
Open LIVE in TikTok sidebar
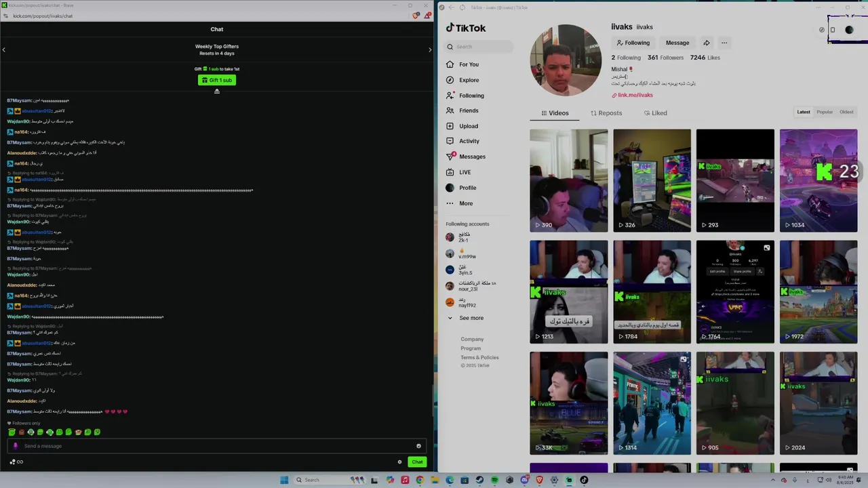pyautogui.click(x=458, y=172)
